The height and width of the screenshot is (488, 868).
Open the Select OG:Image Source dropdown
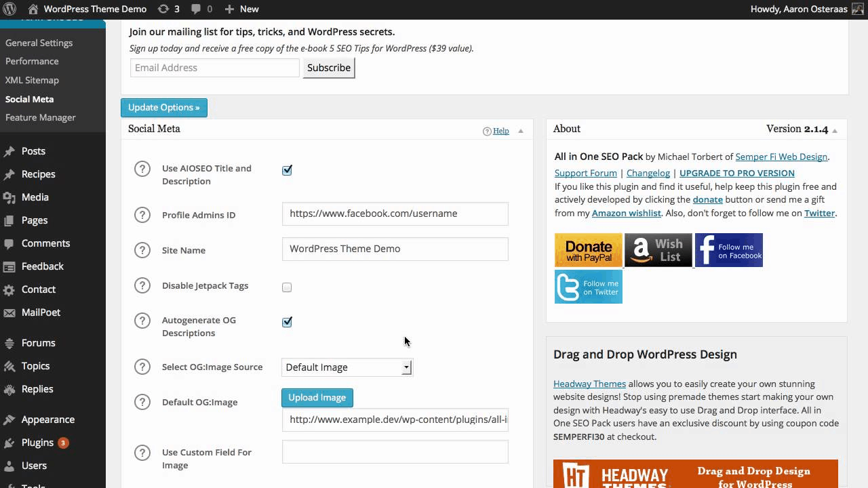[x=347, y=367]
